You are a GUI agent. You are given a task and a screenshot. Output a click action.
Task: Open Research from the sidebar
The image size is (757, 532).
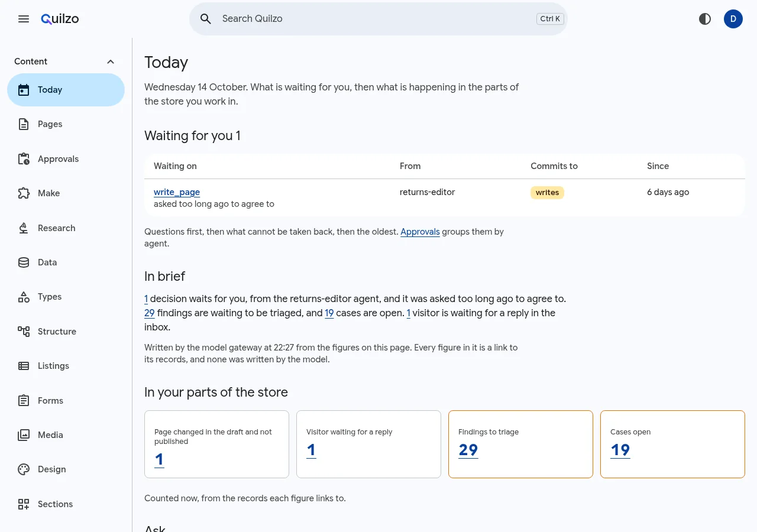tap(66, 228)
